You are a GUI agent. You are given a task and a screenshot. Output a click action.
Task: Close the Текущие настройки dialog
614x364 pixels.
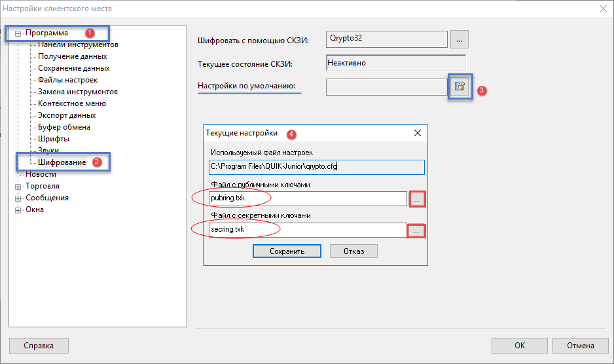418,133
